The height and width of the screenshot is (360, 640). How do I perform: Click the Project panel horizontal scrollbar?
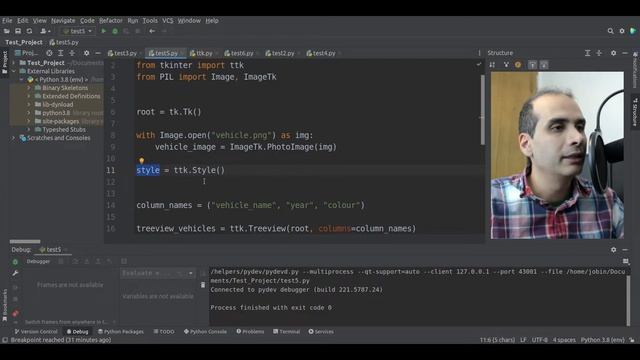(x=25, y=242)
